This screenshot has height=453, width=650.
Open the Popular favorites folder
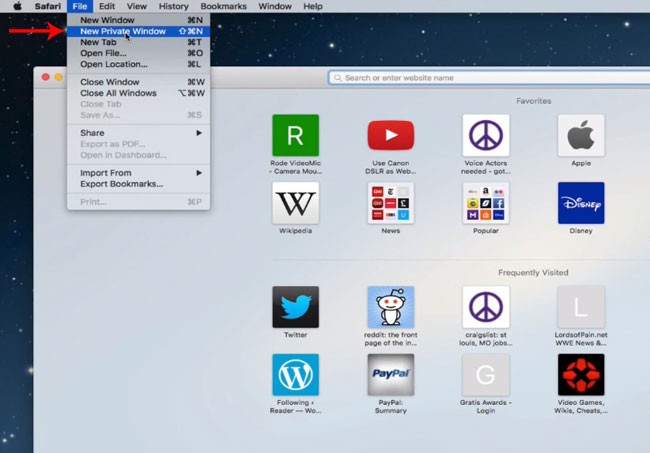(x=485, y=203)
